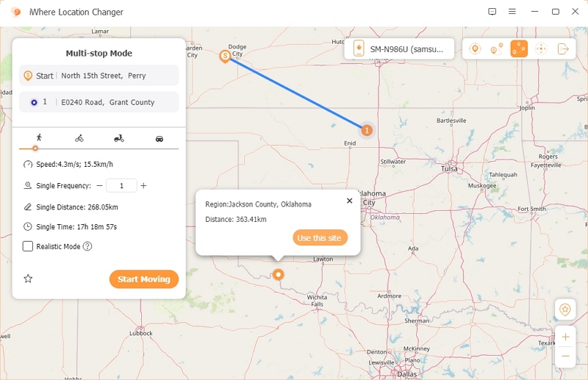Click the location icon beside Single Frequency

click(28, 186)
